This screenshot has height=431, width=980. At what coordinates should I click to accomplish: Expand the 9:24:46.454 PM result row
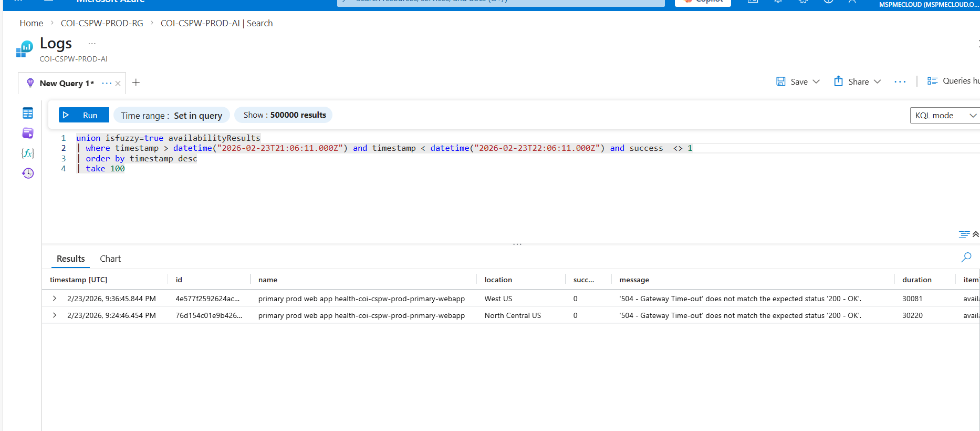coord(55,315)
